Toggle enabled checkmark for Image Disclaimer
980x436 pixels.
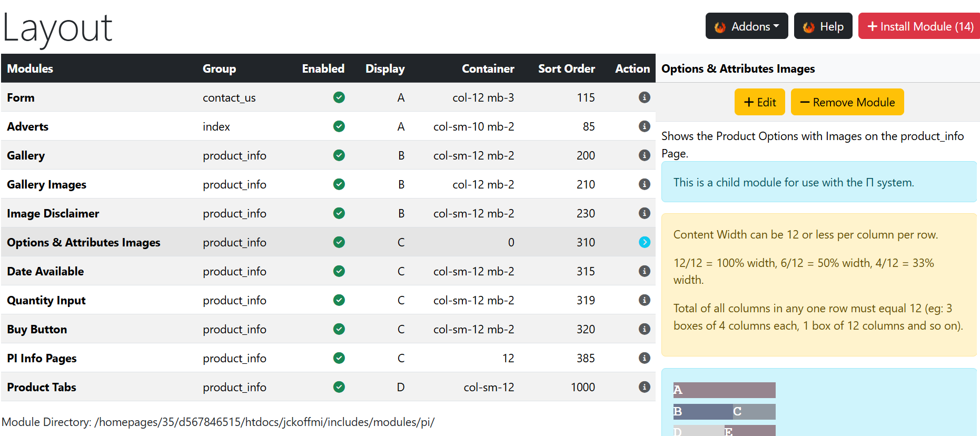pyautogui.click(x=339, y=213)
